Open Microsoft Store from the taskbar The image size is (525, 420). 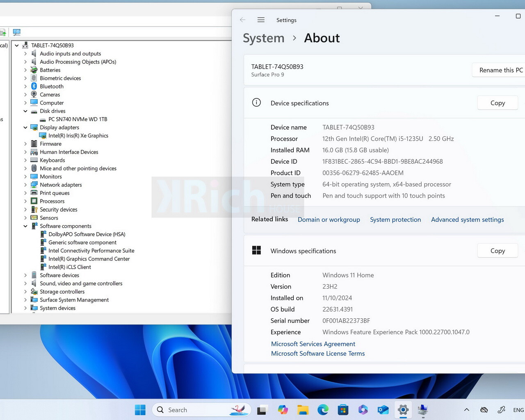[343, 410]
